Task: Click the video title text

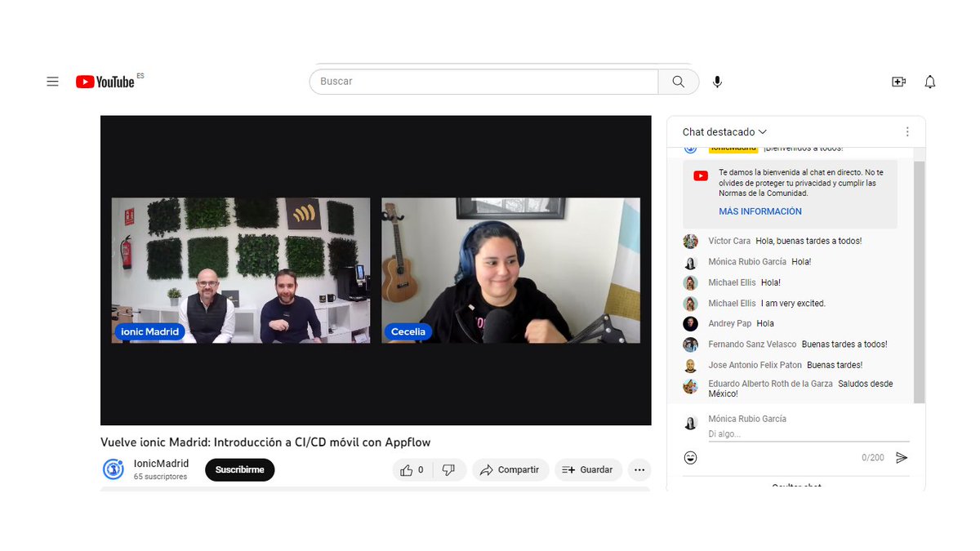Action: (x=265, y=442)
